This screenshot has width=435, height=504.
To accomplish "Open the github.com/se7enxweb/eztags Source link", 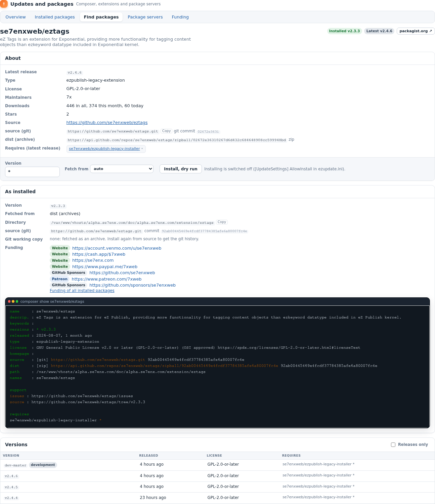I will coord(107,123).
